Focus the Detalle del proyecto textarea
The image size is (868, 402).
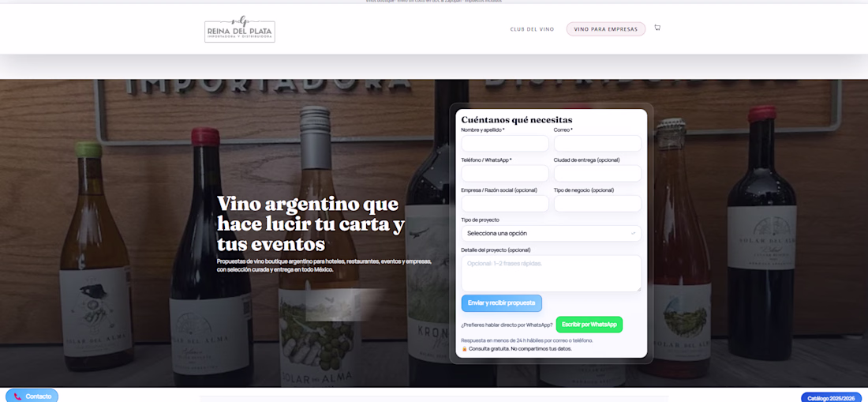pyautogui.click(x=551, y=273)
